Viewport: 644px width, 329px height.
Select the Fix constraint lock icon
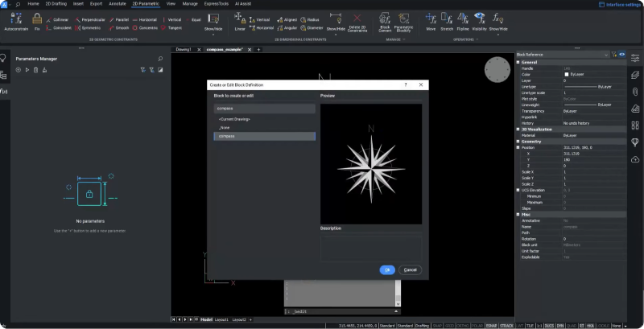coord(38,18)
